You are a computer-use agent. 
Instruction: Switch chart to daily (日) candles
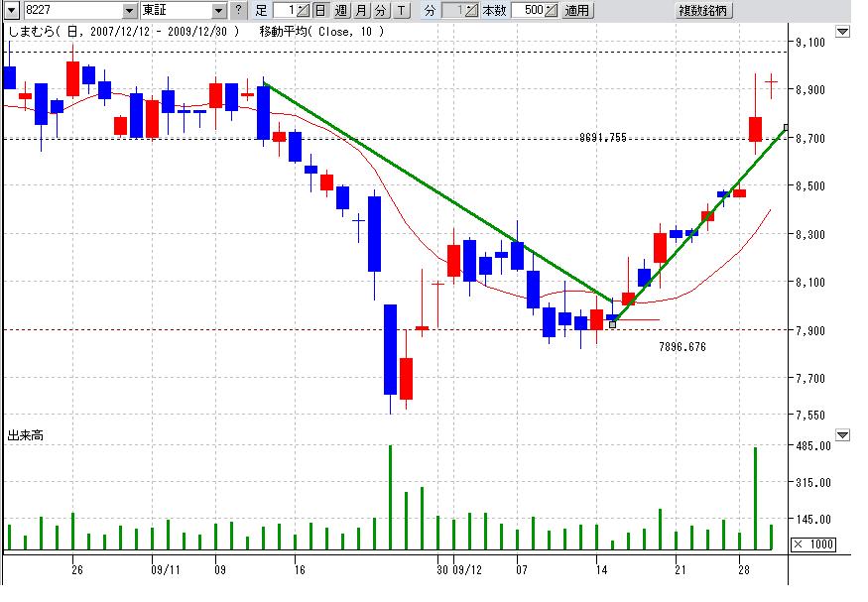pyautogui.click(x=320, y=11)
